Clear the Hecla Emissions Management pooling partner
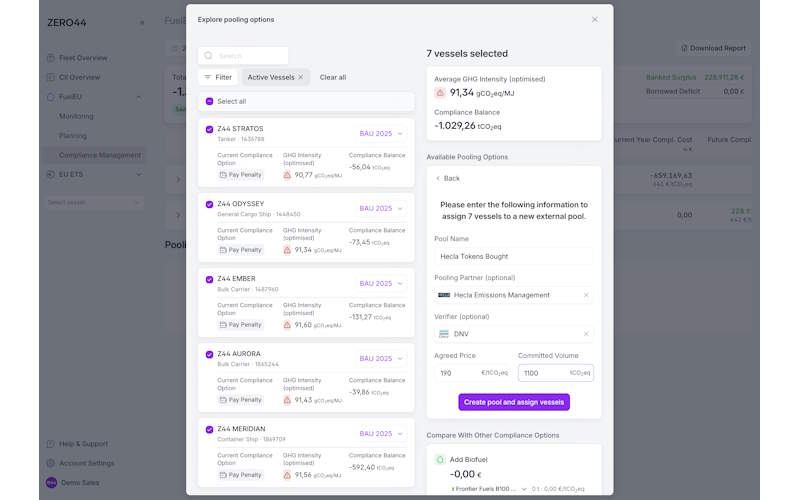The width and height of the screenshot is (800, 500). 586,295
